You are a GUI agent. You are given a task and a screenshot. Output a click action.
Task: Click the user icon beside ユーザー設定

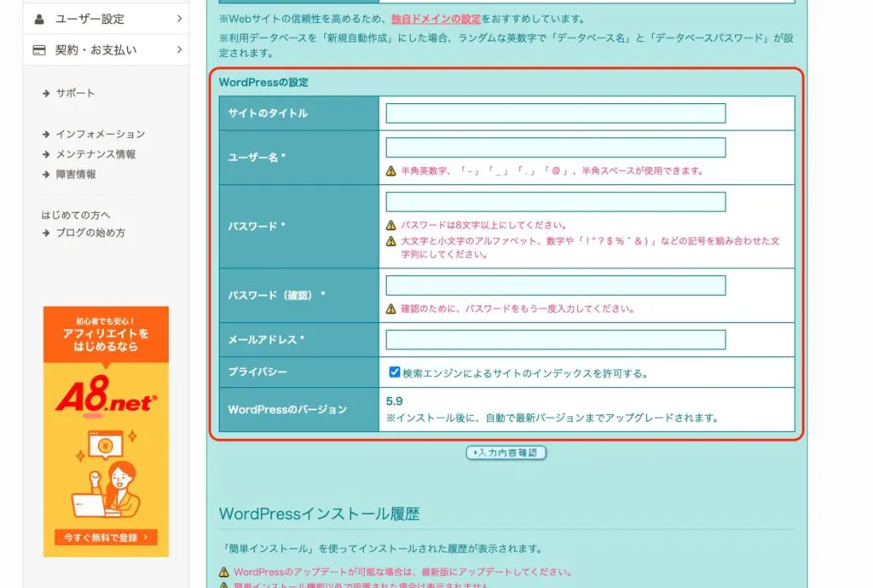point(39,19)
